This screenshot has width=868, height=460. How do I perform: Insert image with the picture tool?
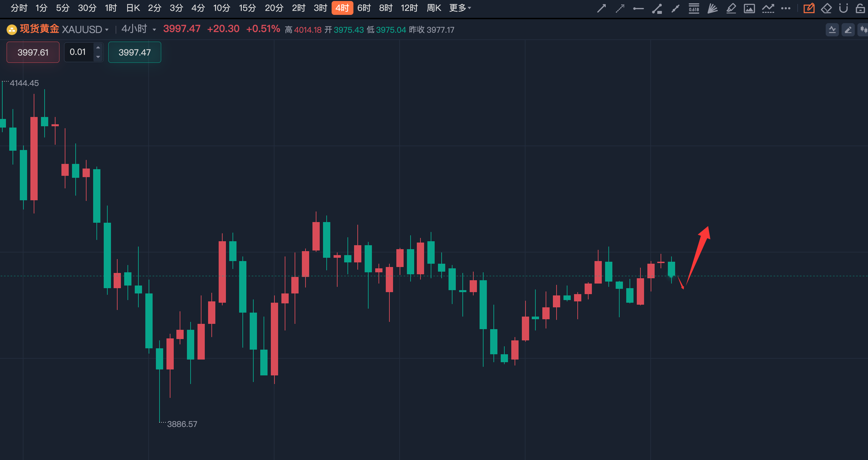[x=749, y=8]
